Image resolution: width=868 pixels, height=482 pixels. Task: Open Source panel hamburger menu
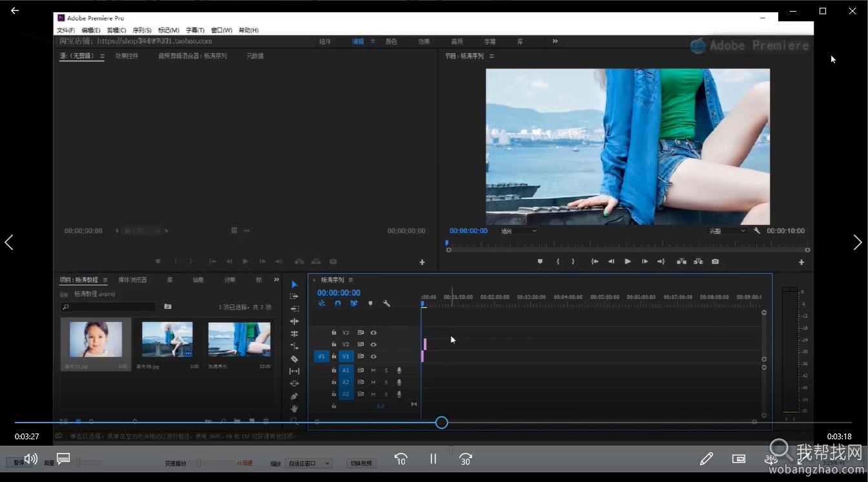coord(102,56)
